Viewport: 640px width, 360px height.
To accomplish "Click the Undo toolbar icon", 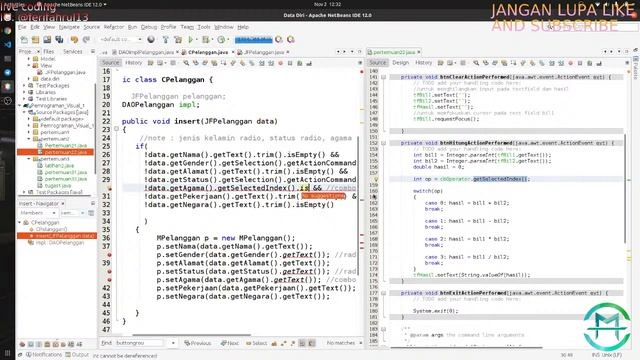I will pyautogui.click(x=74, y=40).
